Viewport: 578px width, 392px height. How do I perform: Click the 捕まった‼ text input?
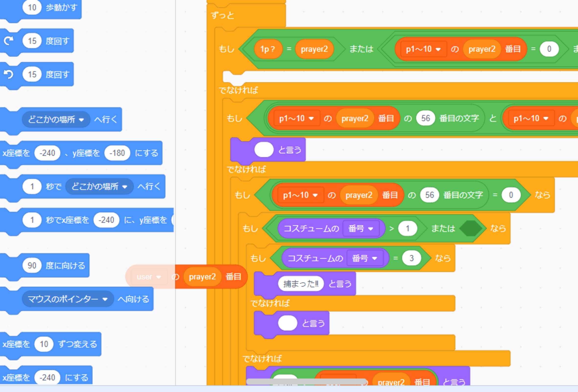[x=301, y=283]
